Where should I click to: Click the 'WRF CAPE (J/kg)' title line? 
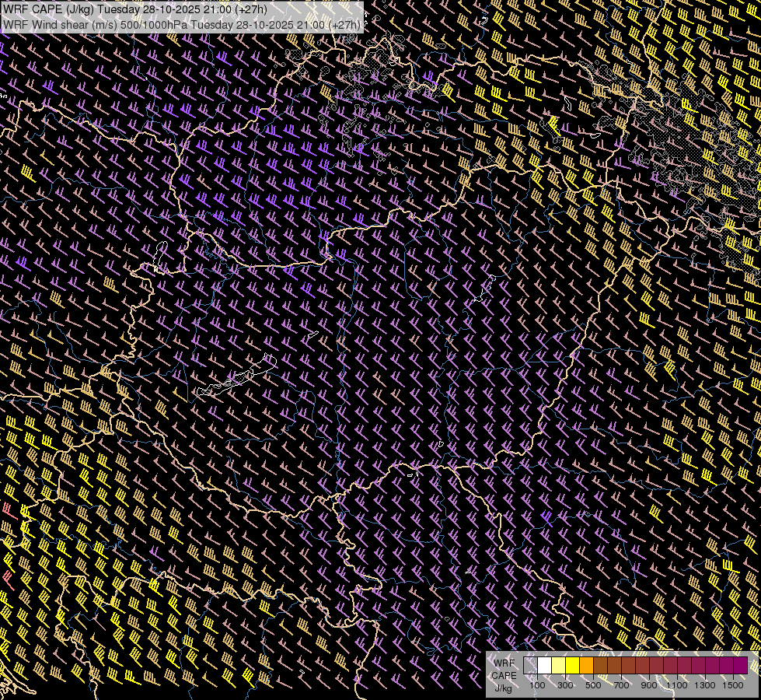(x=135, y=9)
